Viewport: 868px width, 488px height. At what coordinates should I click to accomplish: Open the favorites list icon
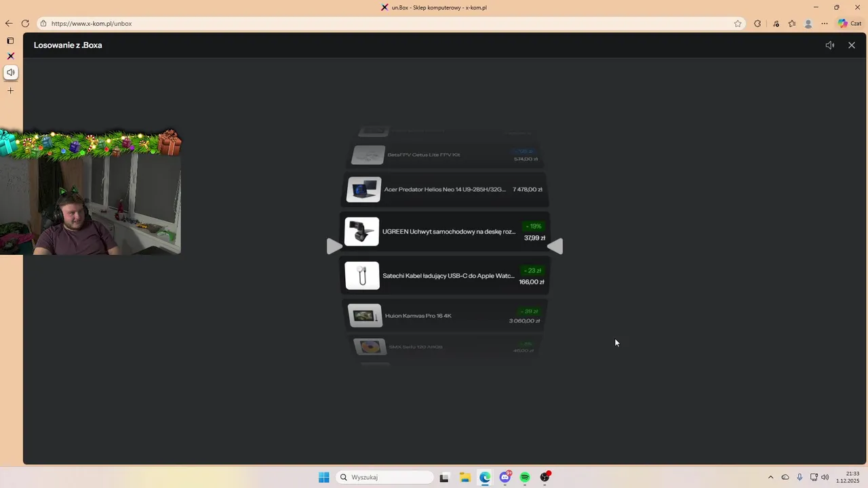click(792, 23)
